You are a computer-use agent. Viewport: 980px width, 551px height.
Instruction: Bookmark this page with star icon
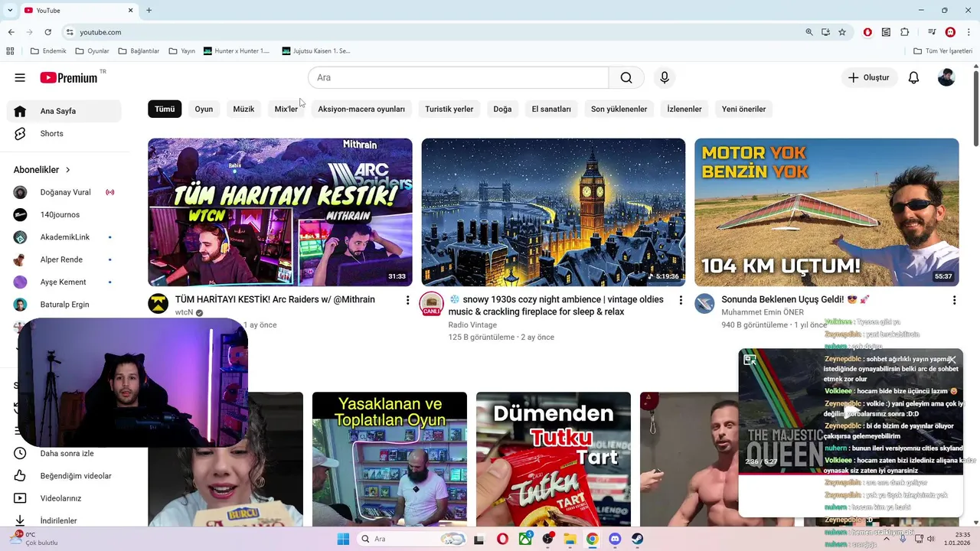[x=842, y=32]
